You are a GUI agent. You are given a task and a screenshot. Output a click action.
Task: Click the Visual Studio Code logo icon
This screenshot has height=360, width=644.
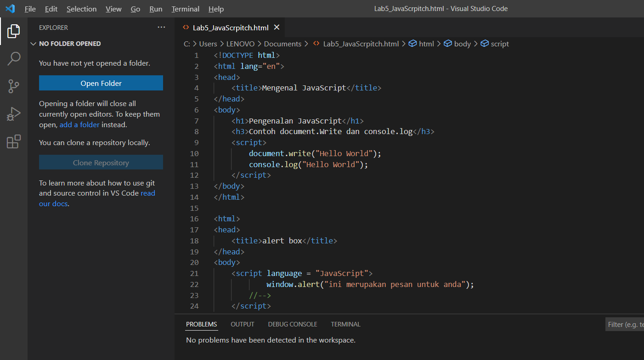point(10,9)
